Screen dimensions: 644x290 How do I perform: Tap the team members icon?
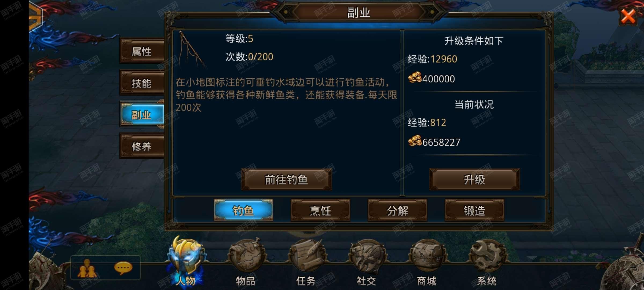[x=87, y=269]
